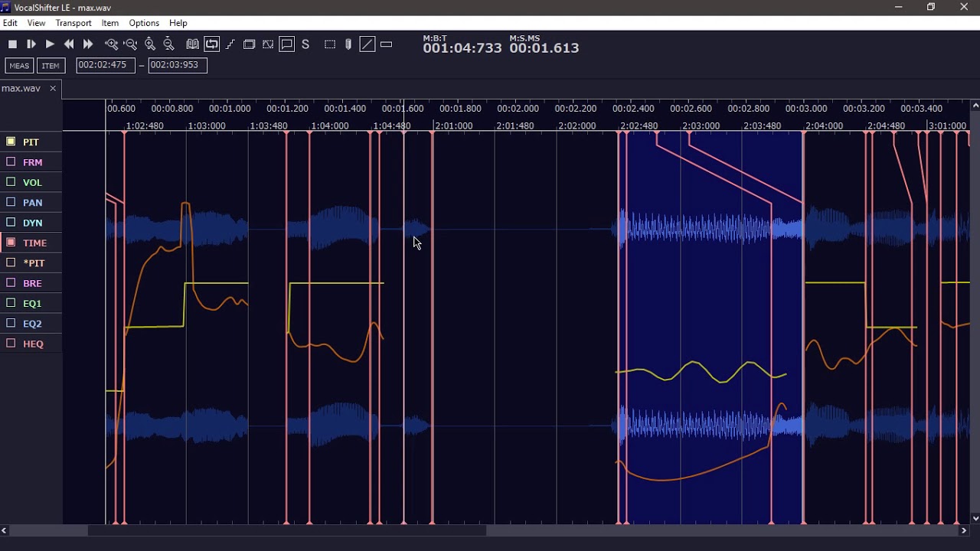Screen dimensions: 980x551
Task: Select the pencil draw tool
Action: (x=348, y=44)
